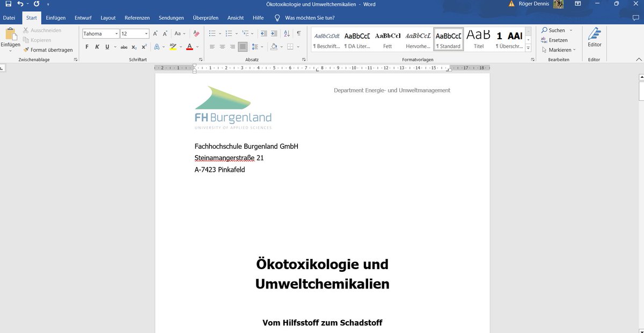This screenshot has width=644, height=333.
Task: Switch to the Einfügen ribbon tab
Action: [x=56, y=18]
